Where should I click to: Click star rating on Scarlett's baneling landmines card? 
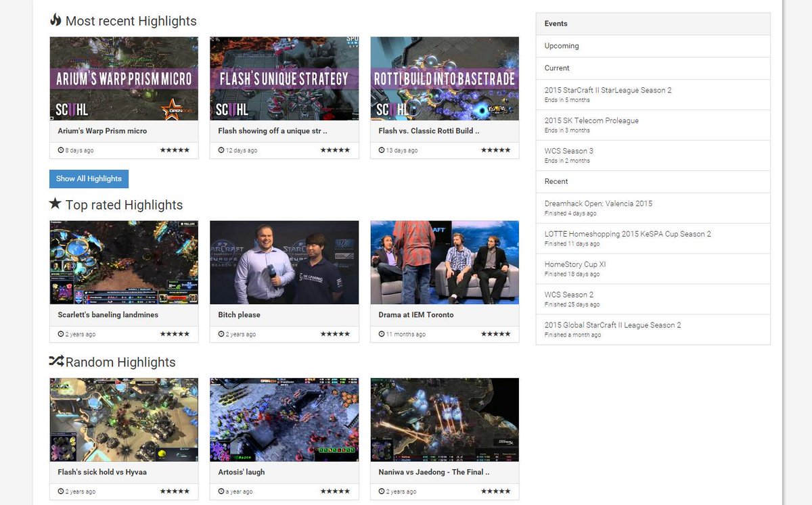[x=175, y=334]
